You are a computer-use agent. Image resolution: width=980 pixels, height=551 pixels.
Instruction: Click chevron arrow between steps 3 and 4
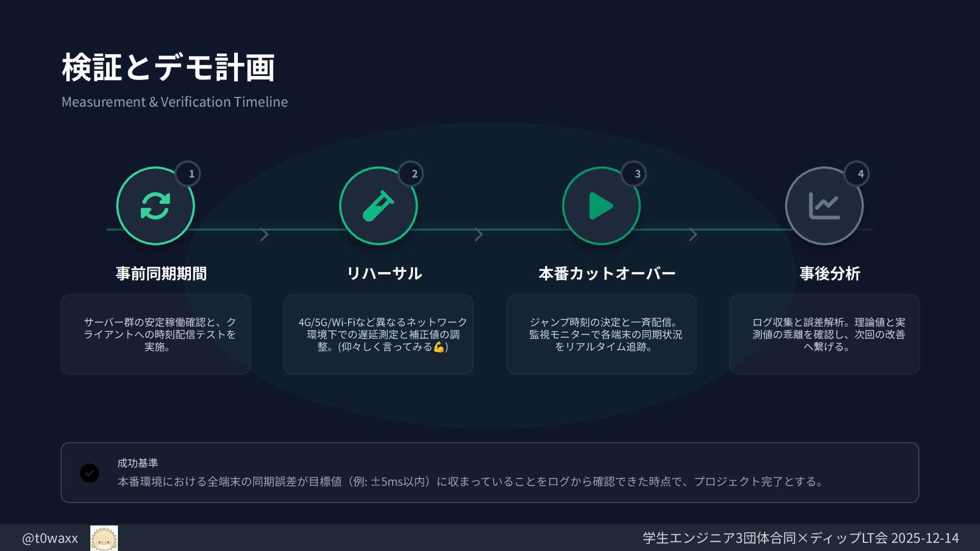pyautogui.click(x=693, y=235)
